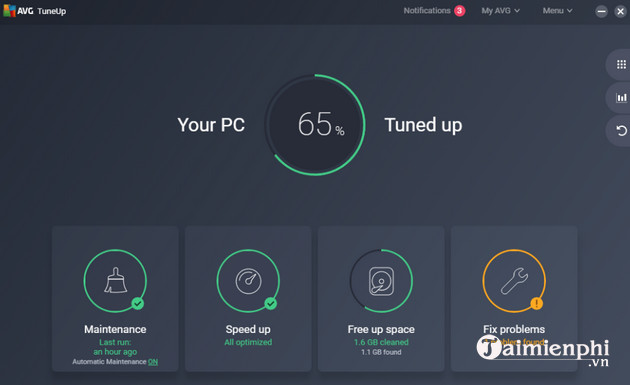
Task: Close the AVG TuneUp window
Action: 620,11
